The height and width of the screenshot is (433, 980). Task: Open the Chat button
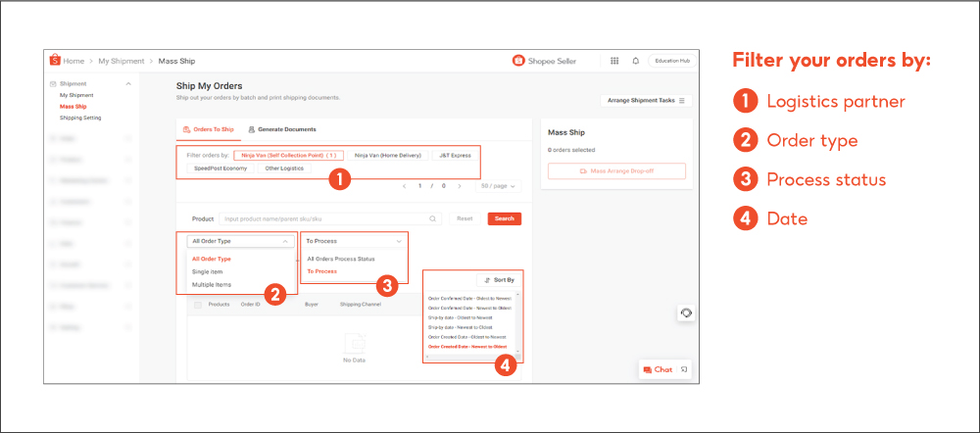[657, 370]
